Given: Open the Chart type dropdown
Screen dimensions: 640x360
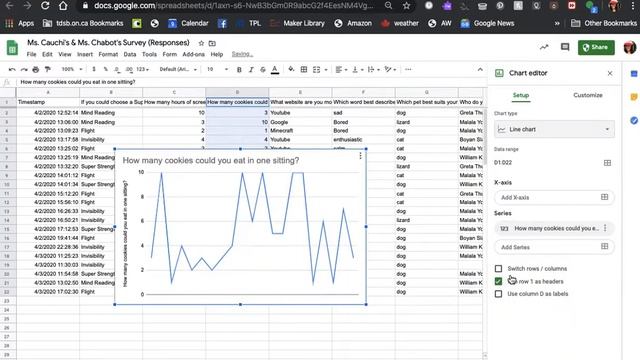Looking at the screenshot, I should point(554,129).
